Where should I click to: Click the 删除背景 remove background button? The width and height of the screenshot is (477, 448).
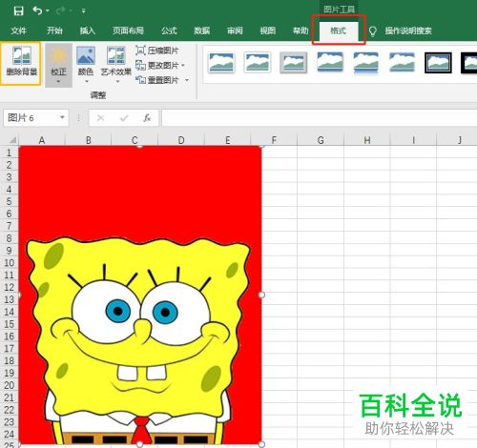(21, 64)
